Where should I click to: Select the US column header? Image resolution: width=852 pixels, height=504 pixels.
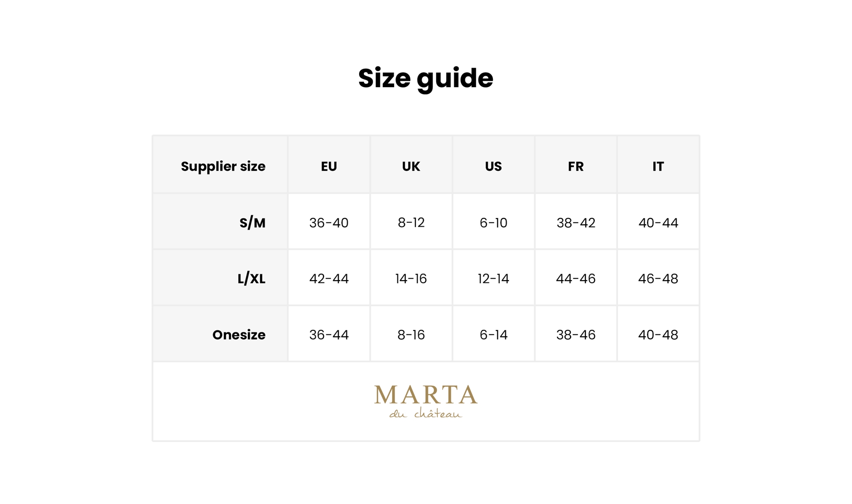coord(493,166)
